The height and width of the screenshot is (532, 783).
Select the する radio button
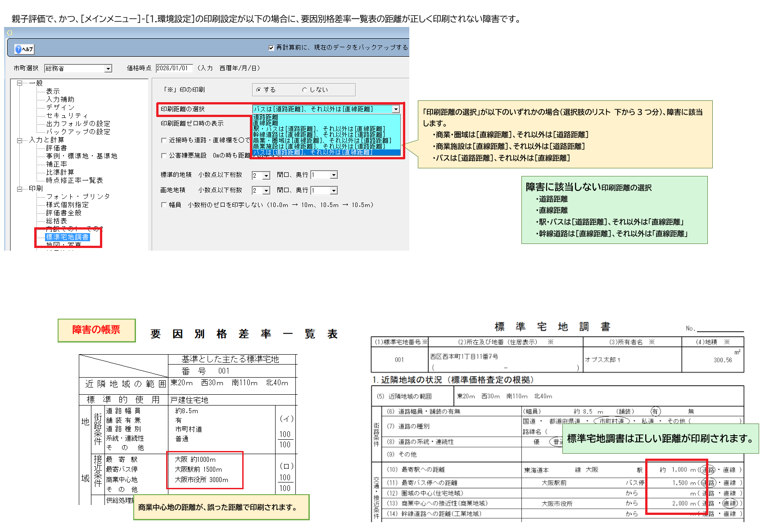click(x=258, y=90)
